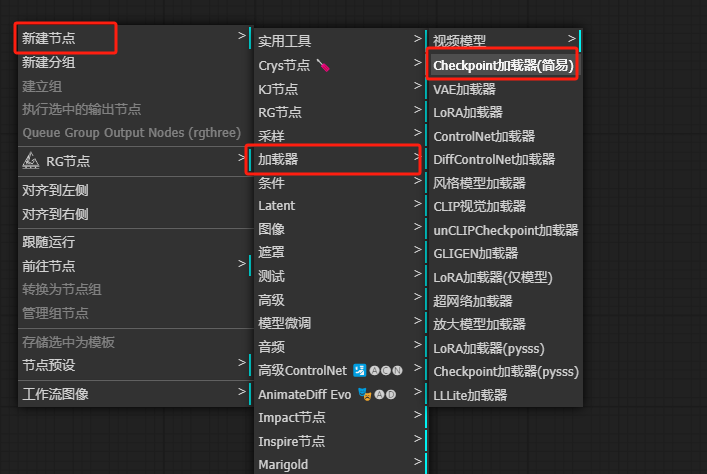Click the pink icon beside Crys节点
707x474 pixels.
(x=323, y=66)
